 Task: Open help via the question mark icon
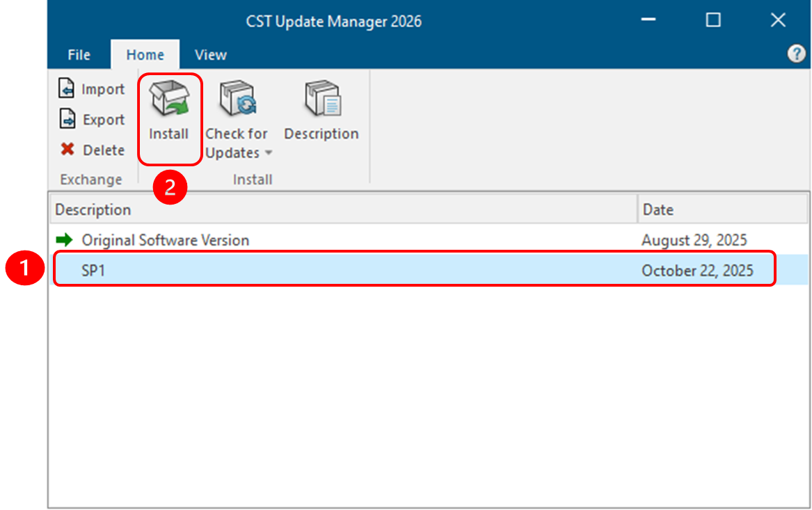(796, 55)
